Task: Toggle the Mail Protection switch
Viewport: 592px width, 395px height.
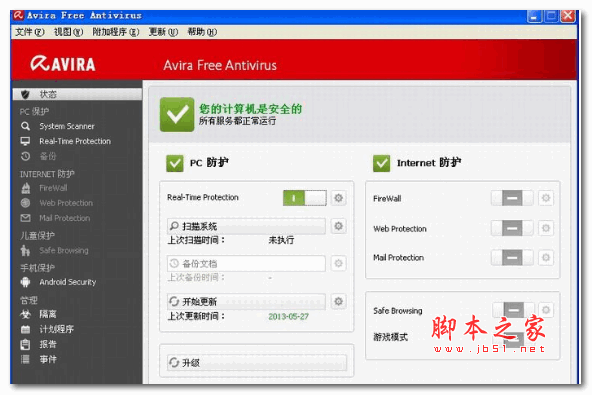Action: tap(512, 258)
